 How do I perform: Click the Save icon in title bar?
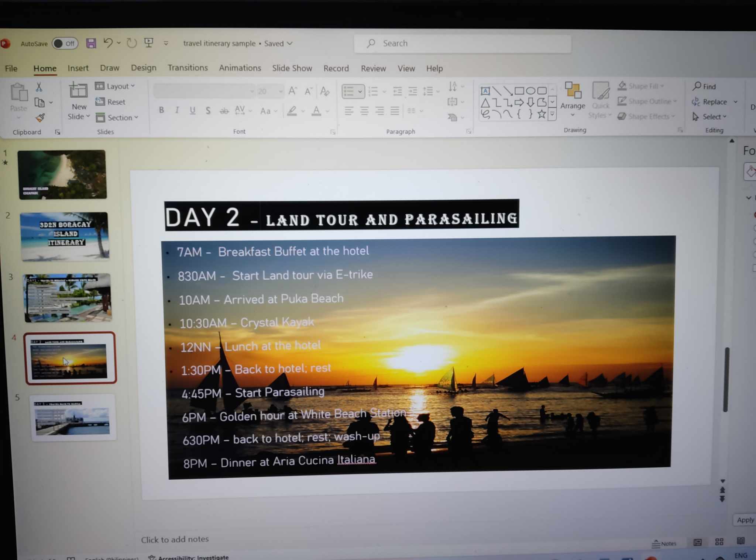click(91, 44)
